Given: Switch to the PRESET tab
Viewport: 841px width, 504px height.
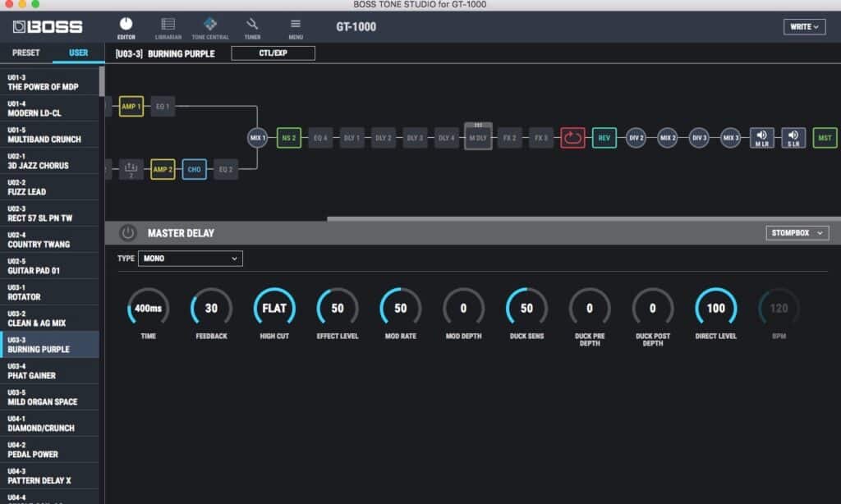Looking at the screenshot, I should 25,53.
